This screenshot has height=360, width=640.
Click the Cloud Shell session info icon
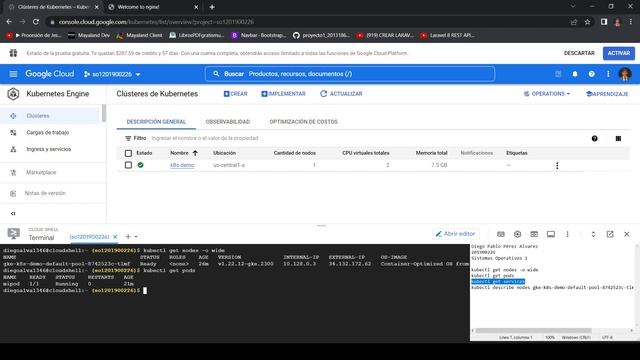coord(551,234)
